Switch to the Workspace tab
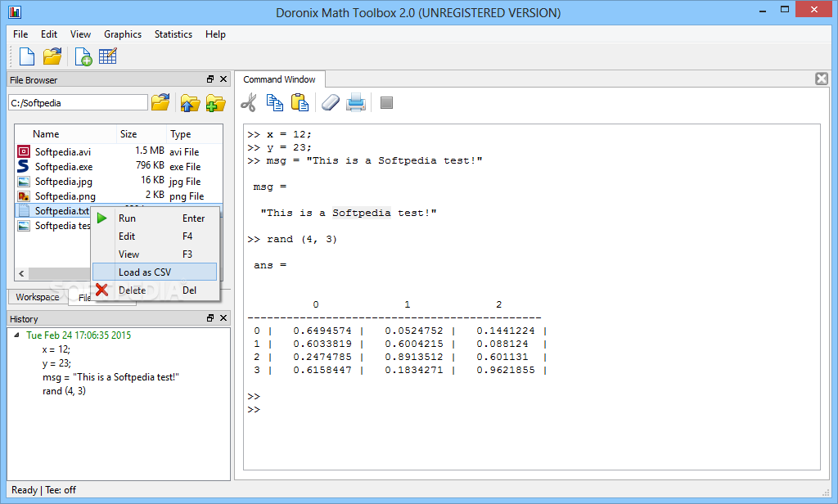 [x=38, y=297]
